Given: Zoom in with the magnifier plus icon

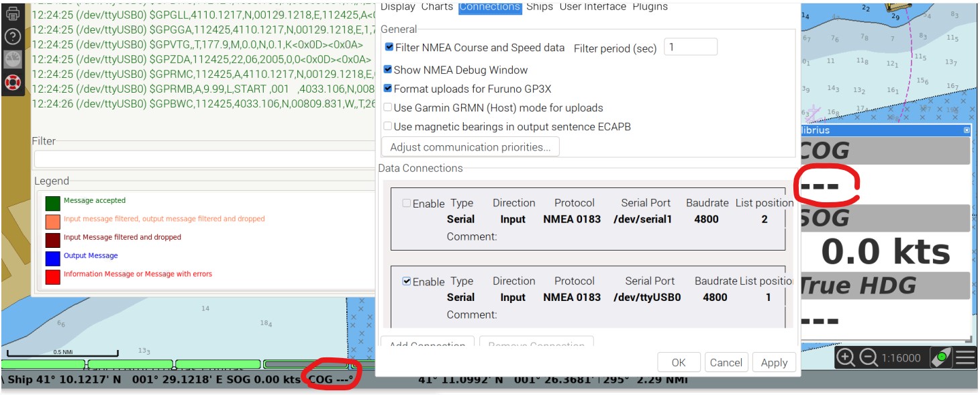Looking at the screenshot, I should [846, 358].
